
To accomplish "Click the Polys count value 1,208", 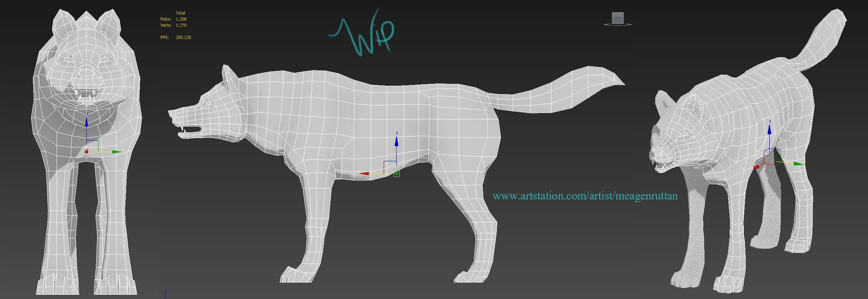I will (x=181, y=19).
